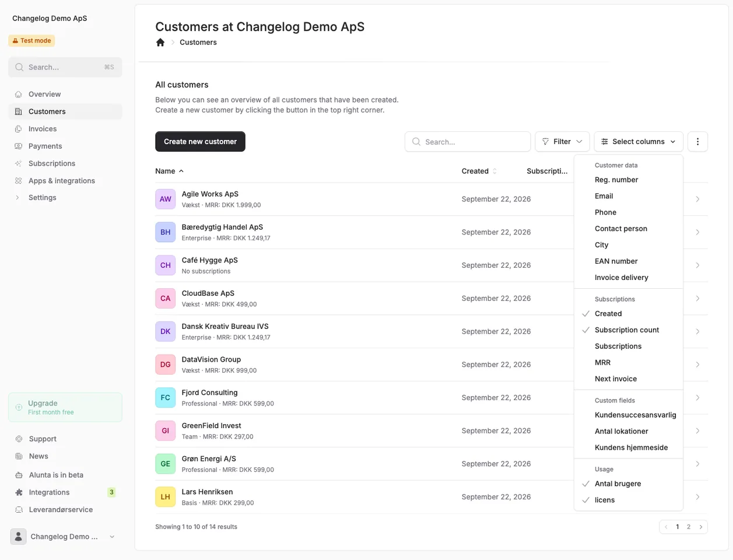Click the Payments sidebar icon
733x560 pixels.
coord(19,146)
